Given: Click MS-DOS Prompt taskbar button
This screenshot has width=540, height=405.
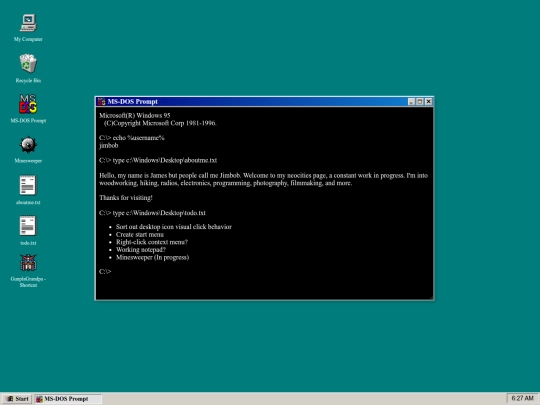Looking at the screenshot, I should (68, 399).
